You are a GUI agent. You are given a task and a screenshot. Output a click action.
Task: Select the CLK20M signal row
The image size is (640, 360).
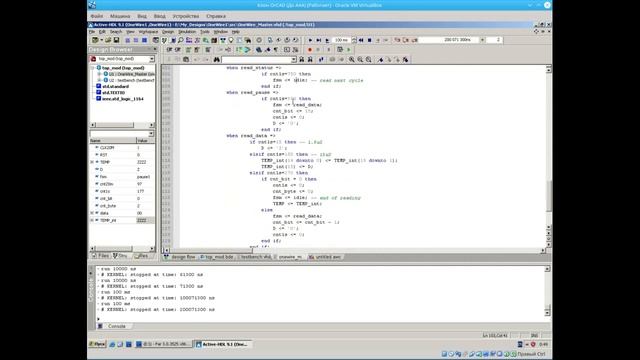point(122,148)
